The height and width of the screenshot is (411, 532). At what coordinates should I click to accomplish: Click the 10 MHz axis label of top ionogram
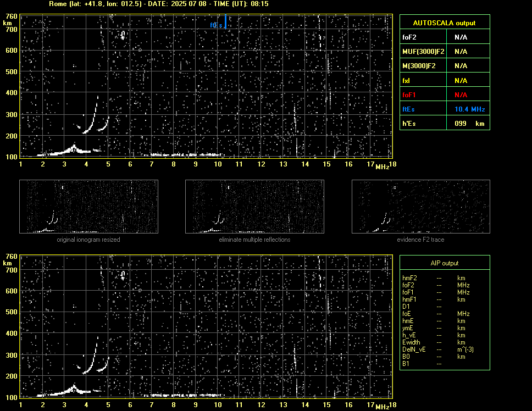(x=218, y=164)
